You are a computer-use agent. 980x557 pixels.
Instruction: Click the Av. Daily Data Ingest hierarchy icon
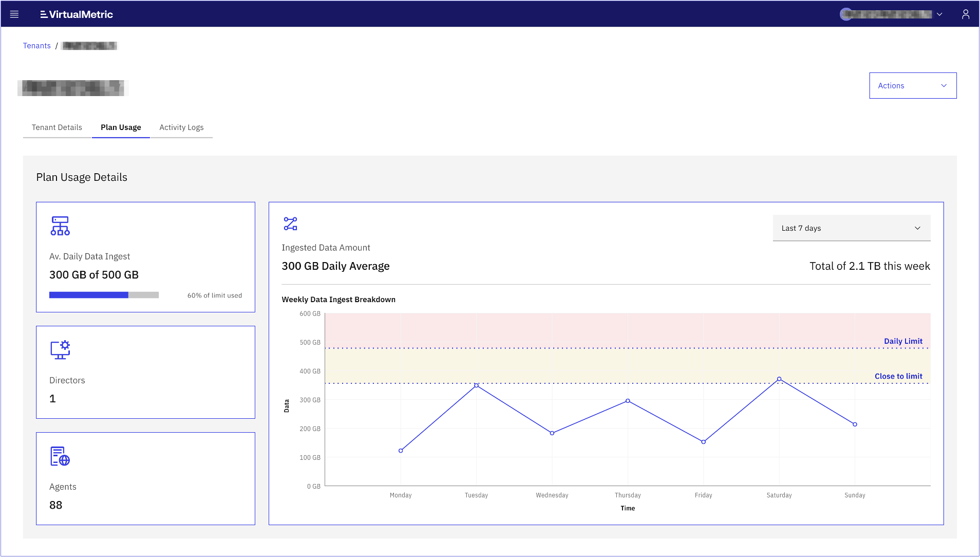tap(60, 225)
